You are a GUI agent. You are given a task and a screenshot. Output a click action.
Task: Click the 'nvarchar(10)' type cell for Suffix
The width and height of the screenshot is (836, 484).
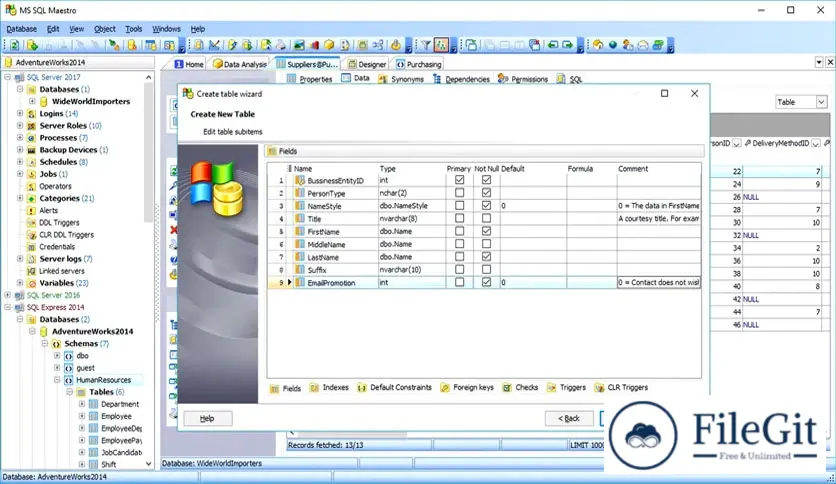tap(412, 270)
